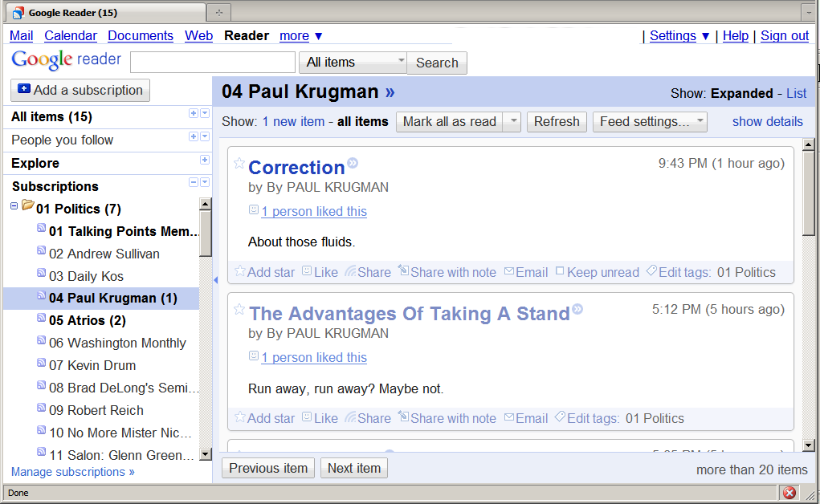Screen dimensions: 820x504
Task: Click the Google Reader search input field
Action: pos(213,63)
